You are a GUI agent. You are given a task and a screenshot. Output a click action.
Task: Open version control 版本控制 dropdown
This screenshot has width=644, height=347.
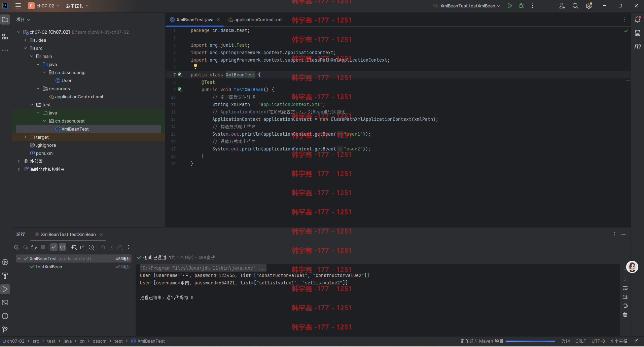[77, 6]
